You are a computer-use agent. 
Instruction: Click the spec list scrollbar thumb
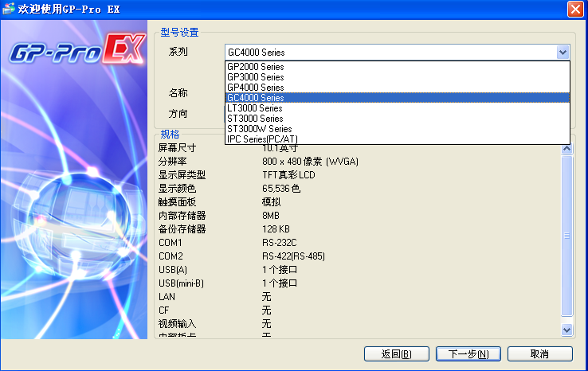pyautogui.click(x=566, y=236)
